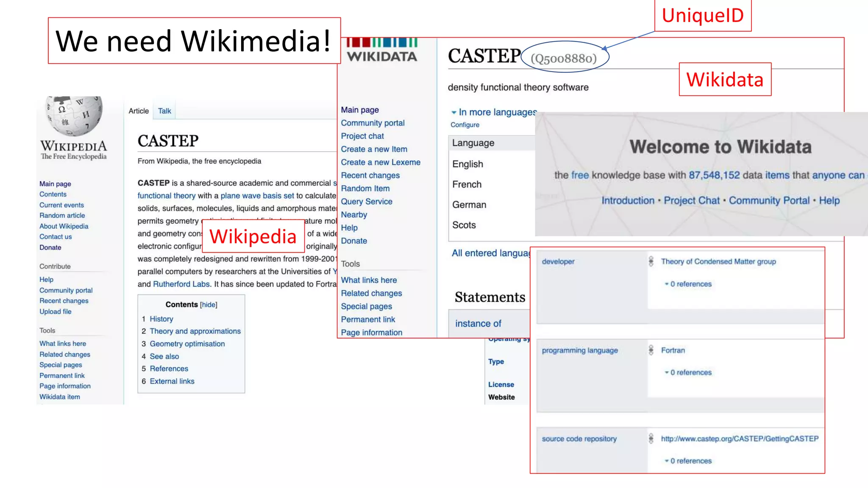This screenshot has height=488, width=868.
Task: Expand 0 references under programming language statement
Action: click(688, 372)
